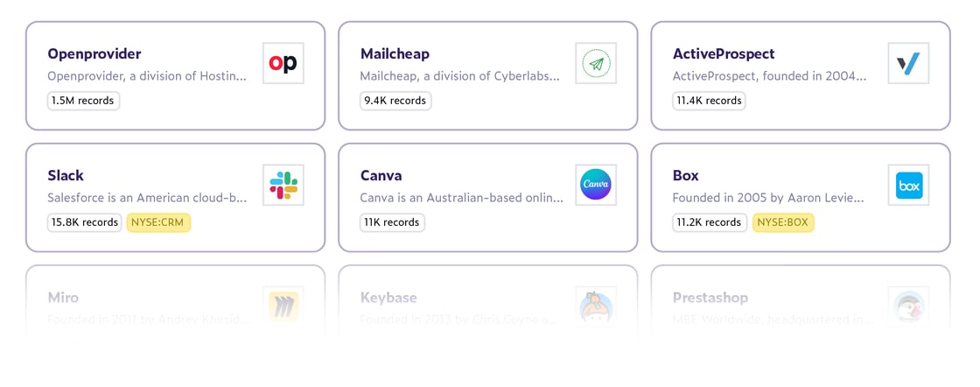Viewport: 980px width, 387px height.
Task: Click the Openprovider logo icon
Action: pyautogui.click(x=283, y=63)
